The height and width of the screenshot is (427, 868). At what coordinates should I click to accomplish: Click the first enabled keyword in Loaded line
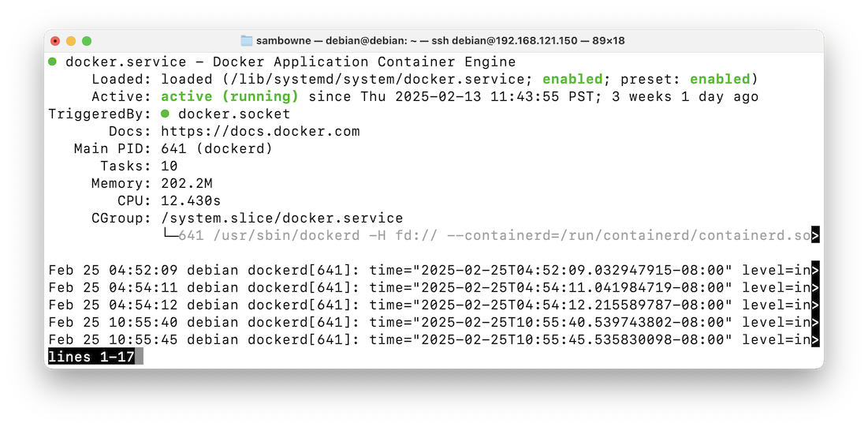[572, 79]
